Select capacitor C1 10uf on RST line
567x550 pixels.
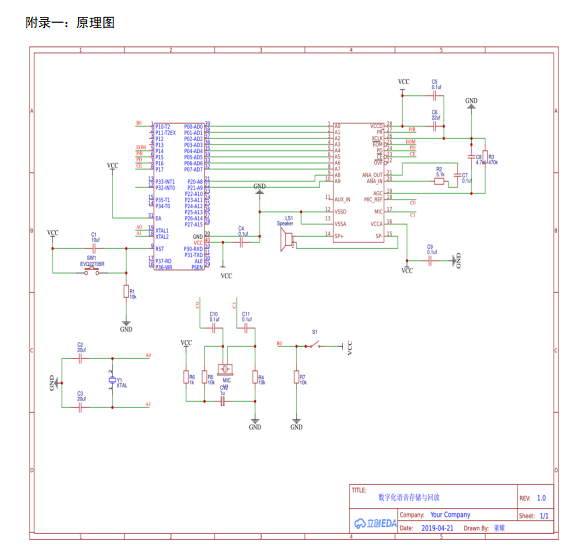94,248
